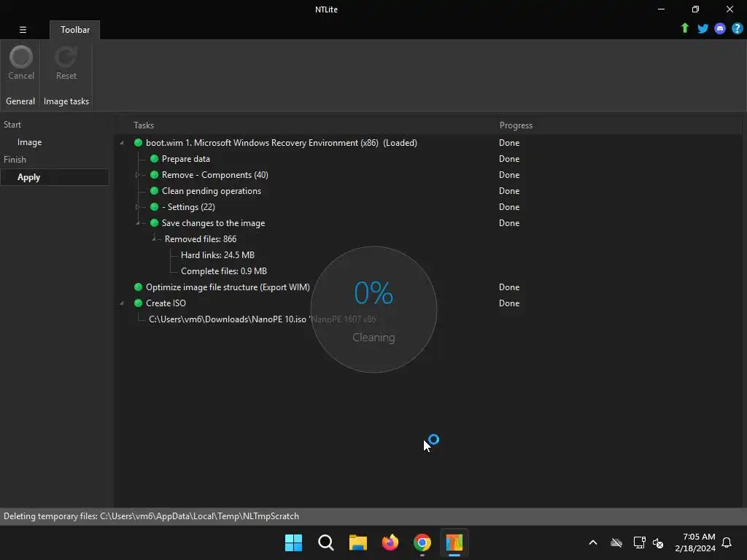The height and width of the screenshot is (560, 747).
Task: Open the hamburger menu
Action: [23, 29]
